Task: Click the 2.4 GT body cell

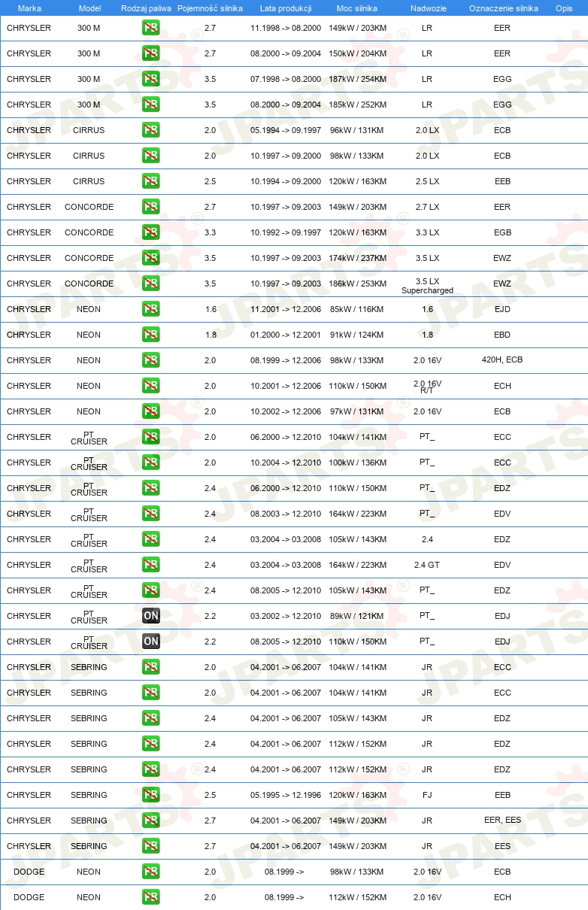Action: (427, 565)
